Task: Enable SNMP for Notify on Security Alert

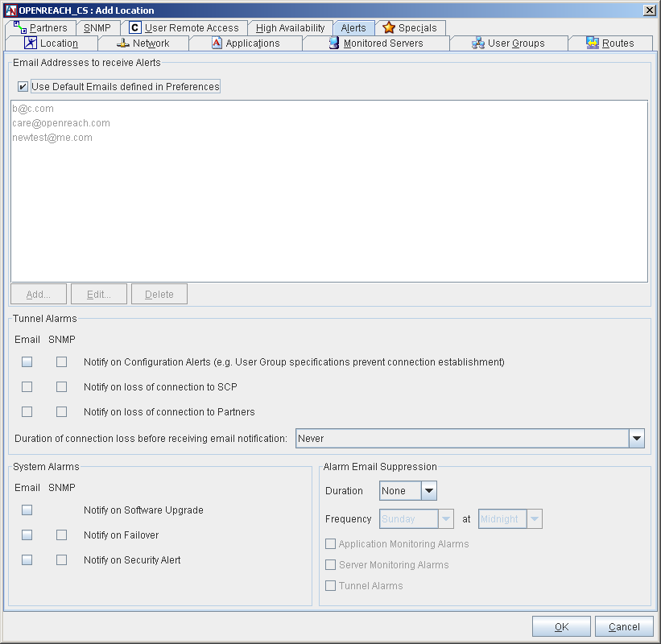Action: coord(61,560)
